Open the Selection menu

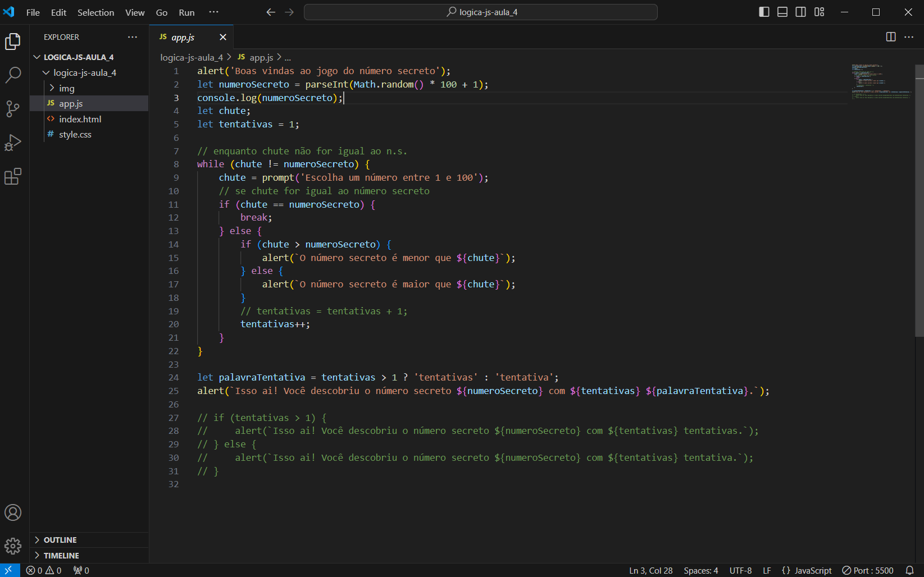point(95,12)
